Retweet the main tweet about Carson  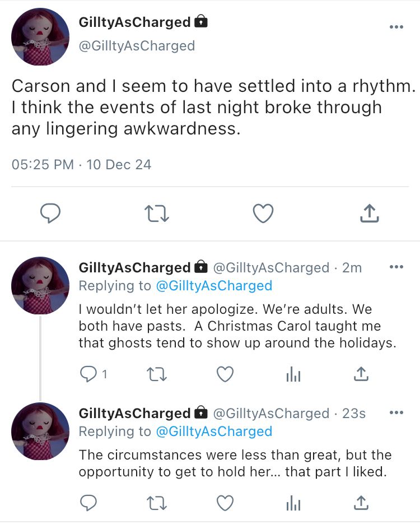point(157,214)
